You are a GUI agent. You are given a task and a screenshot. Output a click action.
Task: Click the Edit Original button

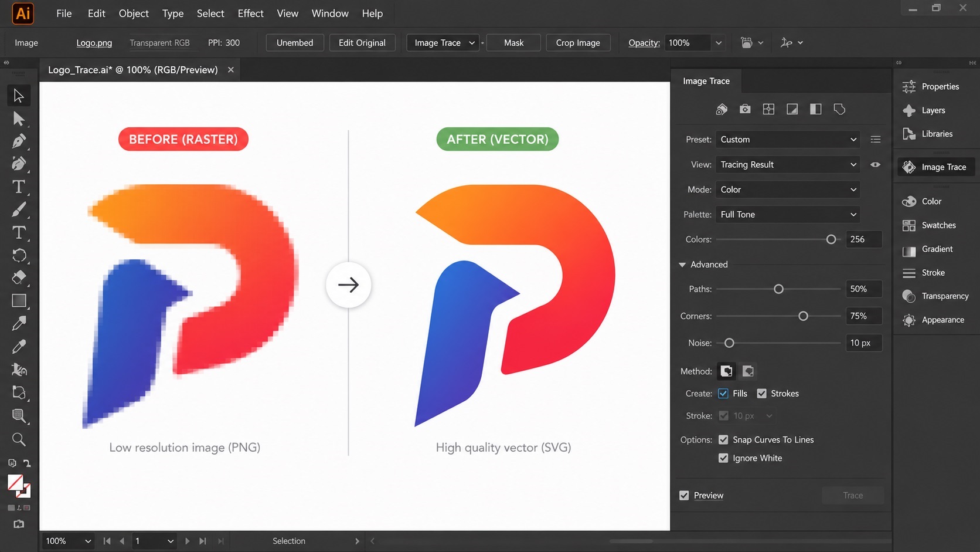point(362,43)
